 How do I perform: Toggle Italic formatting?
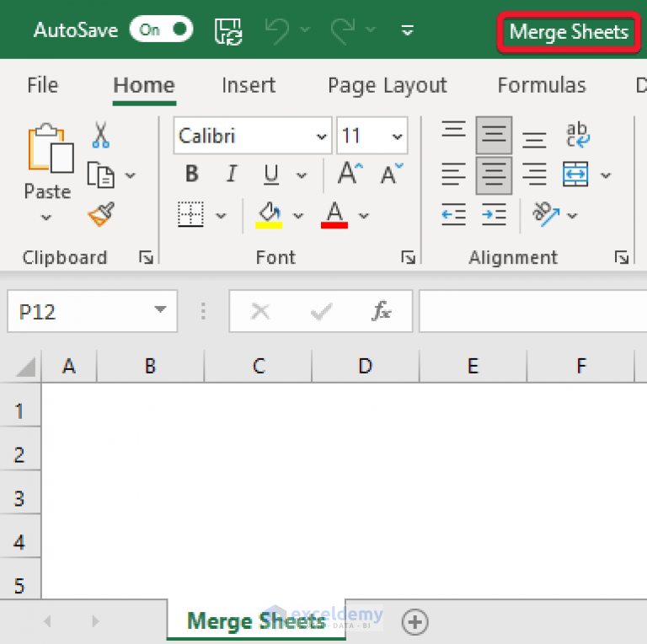(x=232, y=174)
